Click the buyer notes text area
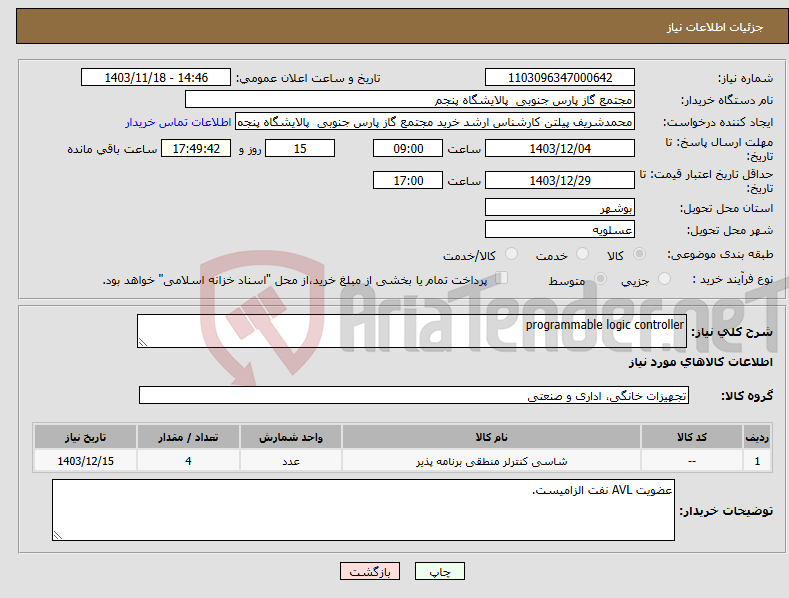 coord(363,510)
